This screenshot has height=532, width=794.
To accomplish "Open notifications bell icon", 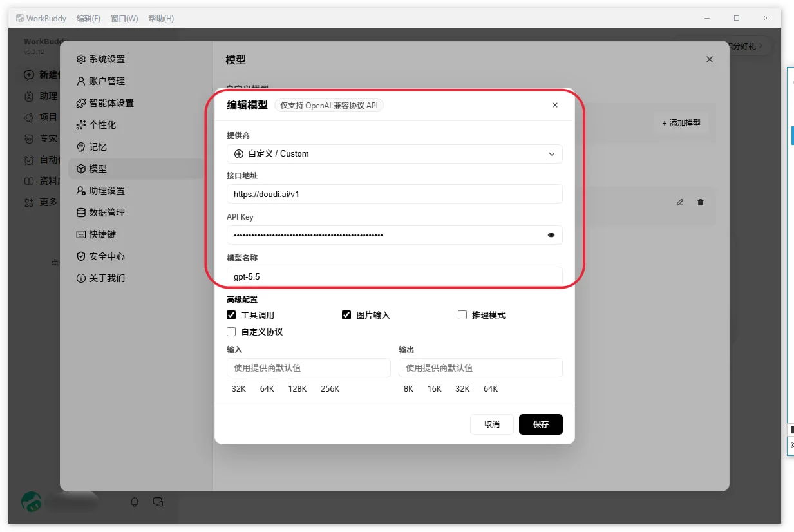I will click(135, 501).
